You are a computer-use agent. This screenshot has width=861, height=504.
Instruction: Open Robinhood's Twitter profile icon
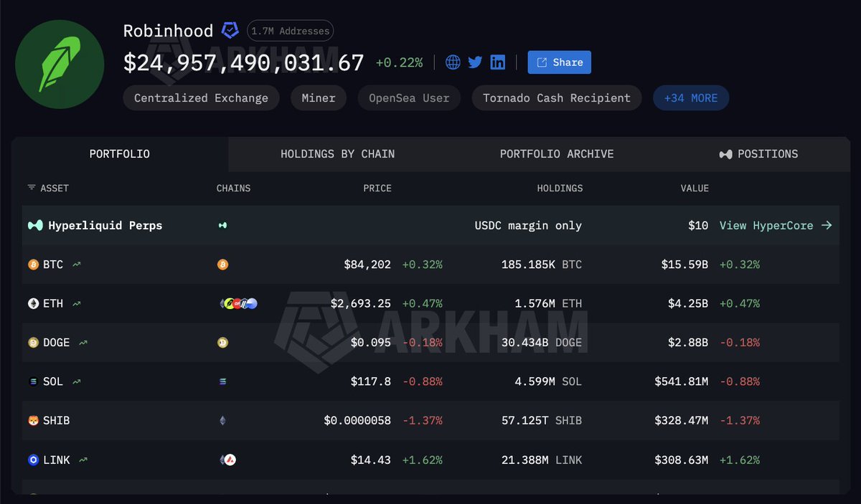click(475, 62)
